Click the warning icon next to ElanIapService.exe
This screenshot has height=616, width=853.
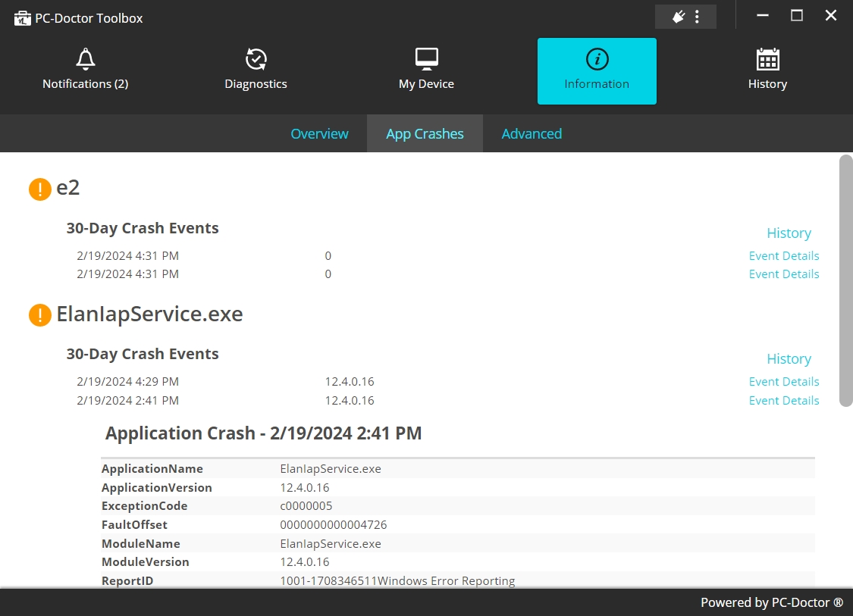click(39, 315)
